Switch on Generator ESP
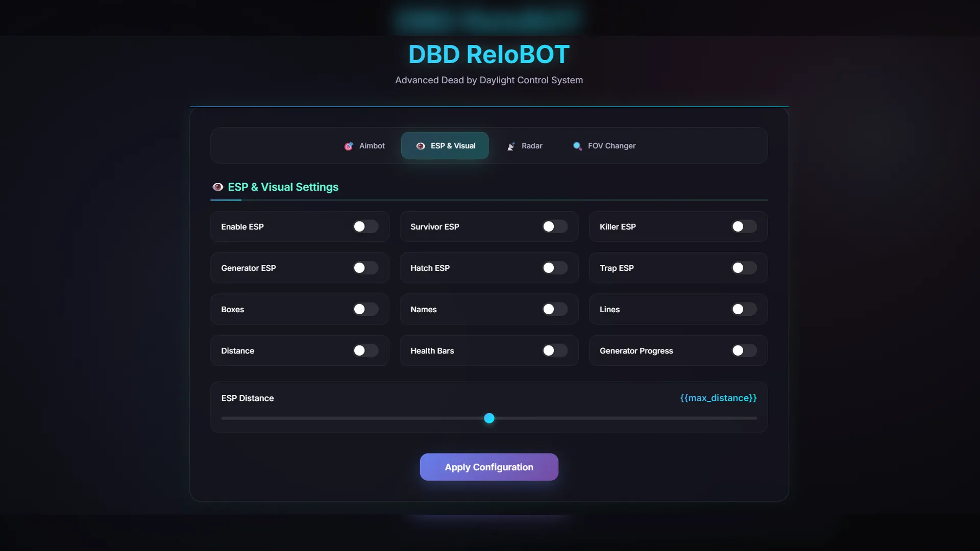980x551 pixels. (365, 268)
